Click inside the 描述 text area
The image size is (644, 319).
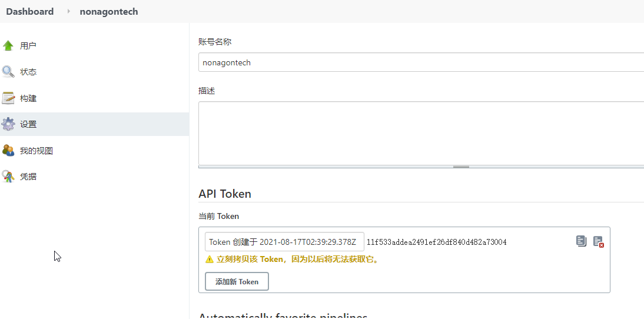pyautogui.click(x=420, y=133)
